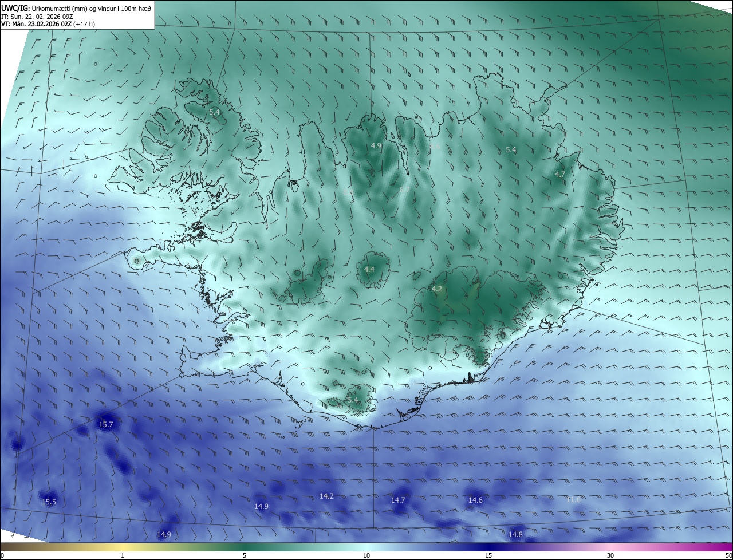733x560 pixels.
Task: Click the 'VT: Mán. 23.02.2026 02Z' valid time
Action: point(37,24)
